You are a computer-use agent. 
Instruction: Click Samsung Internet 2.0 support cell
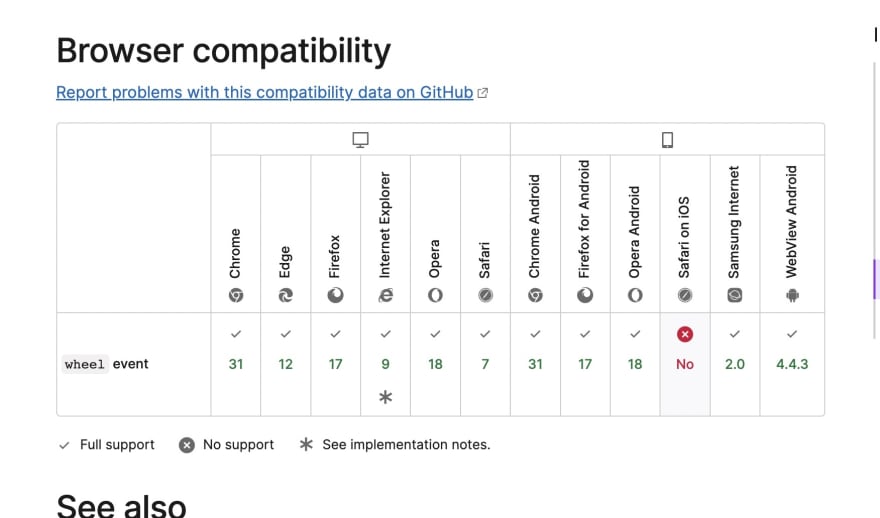[735, 364]
